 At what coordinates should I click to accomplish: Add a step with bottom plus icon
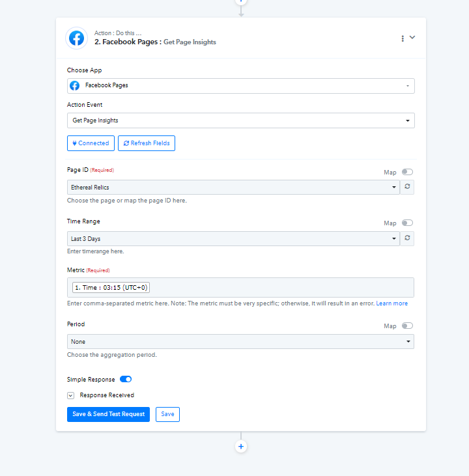tap(241, 447)
